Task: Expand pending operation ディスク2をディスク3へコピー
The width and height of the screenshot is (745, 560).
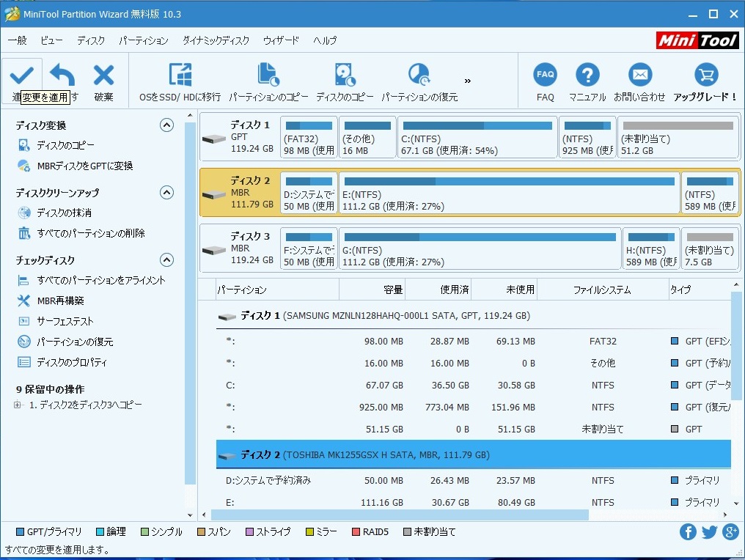Action: pyautogui.click(x=18, y=405)
